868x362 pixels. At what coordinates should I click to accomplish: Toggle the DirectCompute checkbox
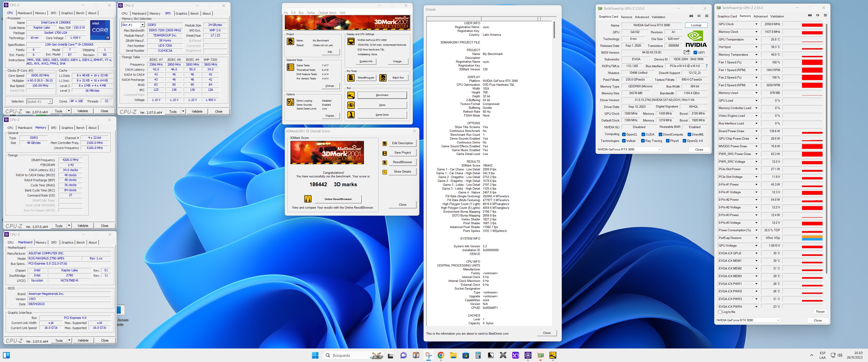pyautogui.click(x=660, y=135)
